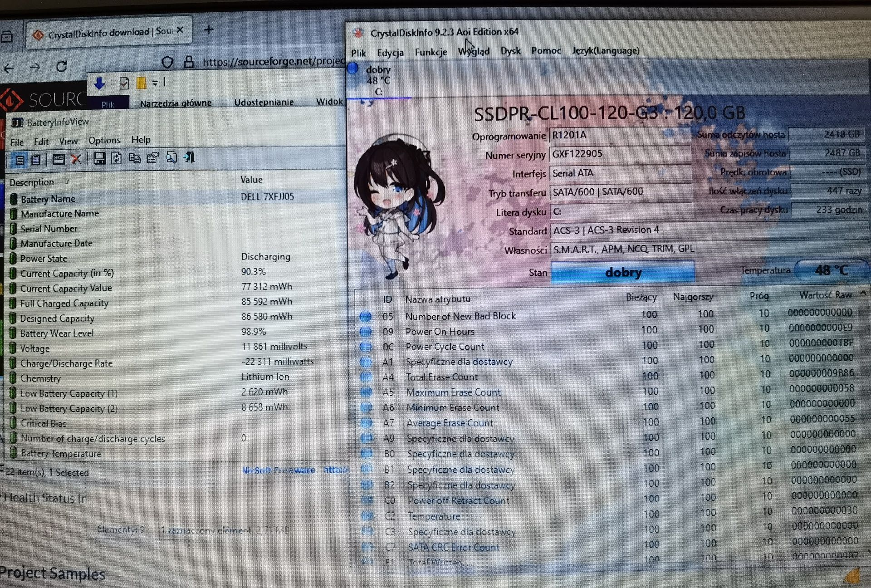The image size is (871, 588).
Task: Click the SourceForge logo
Action: pos(44,100)
